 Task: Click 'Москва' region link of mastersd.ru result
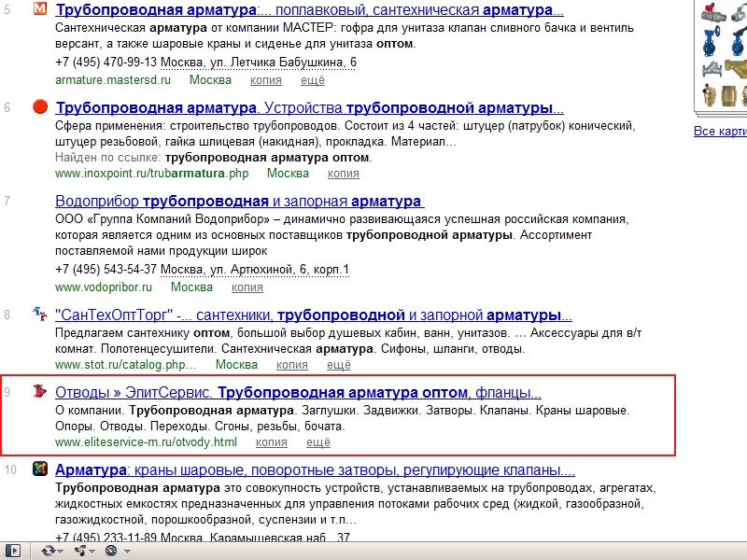[211, 79]
